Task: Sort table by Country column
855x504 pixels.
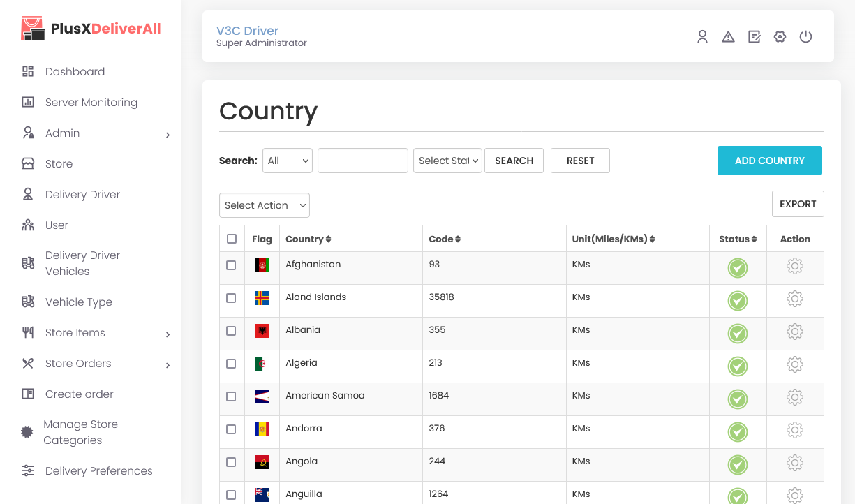Action: [x=308, y=239]
